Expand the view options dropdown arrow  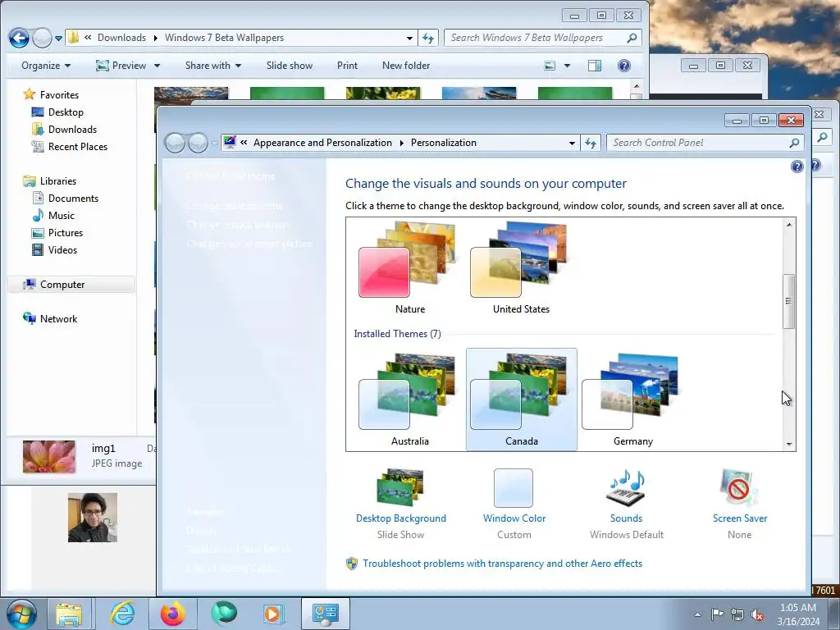pyautogui.click(x=567, y=66)
